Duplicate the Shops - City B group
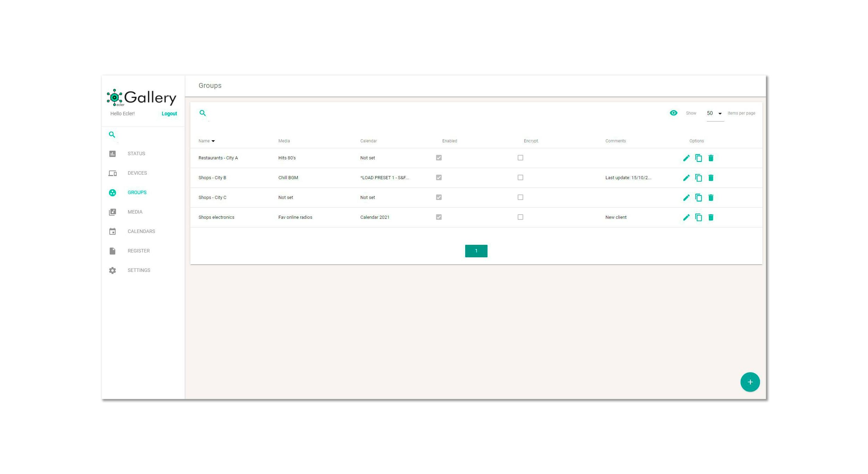 click(699, 178)
